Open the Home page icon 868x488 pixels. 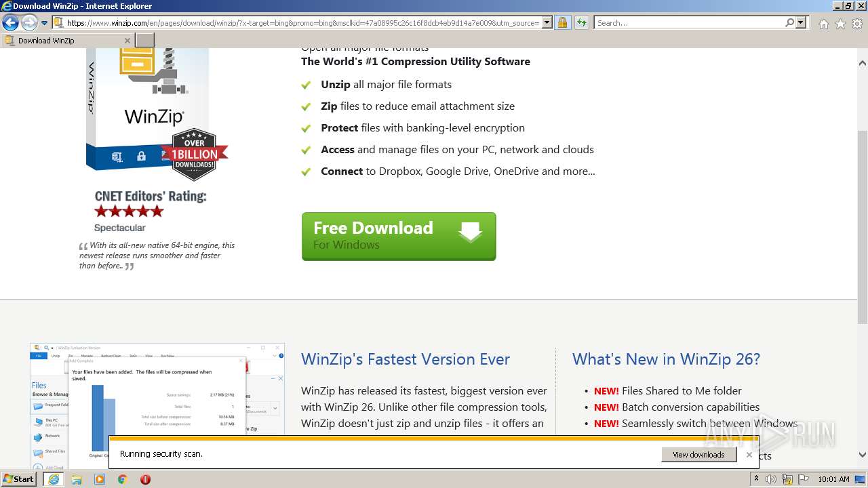(823, 24)
